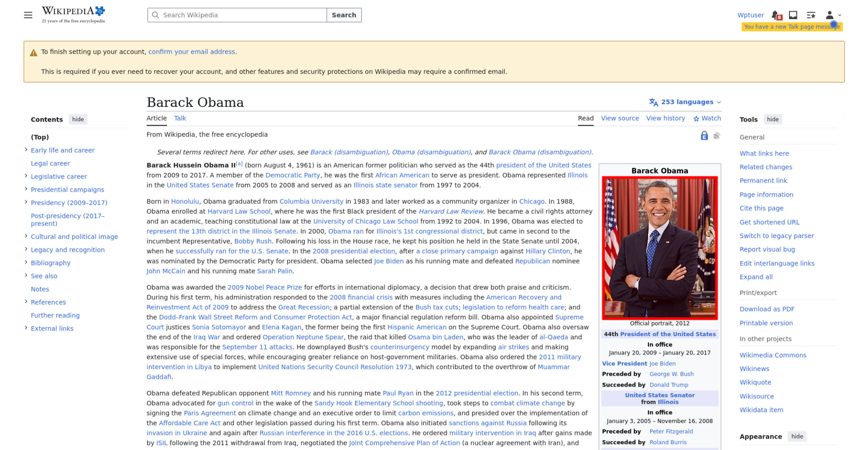Image resolution: width=868 pixels, height=450 pixels.
Task: Expand Cultural and political image section
Action: pyautogui.click(x=26, y=236)
